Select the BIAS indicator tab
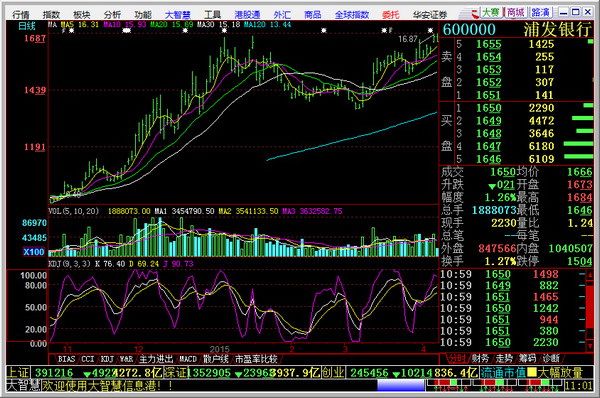 pos(66,359)
